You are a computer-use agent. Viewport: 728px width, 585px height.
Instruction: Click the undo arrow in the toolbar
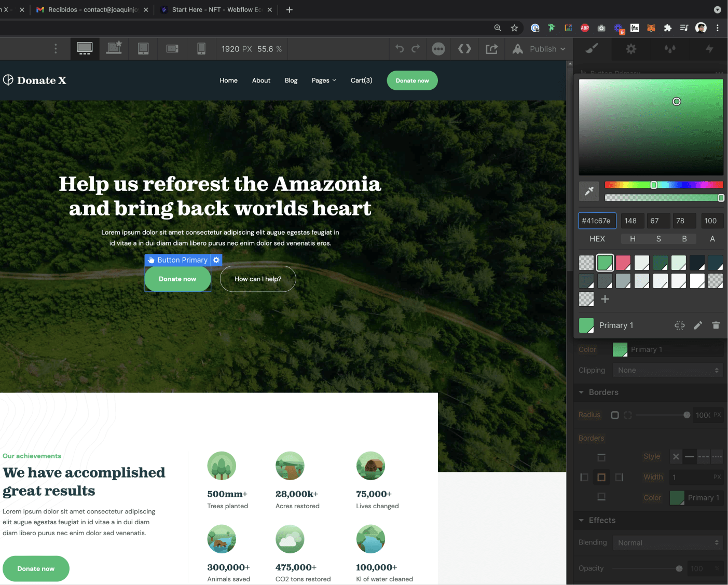pos(400,48)
